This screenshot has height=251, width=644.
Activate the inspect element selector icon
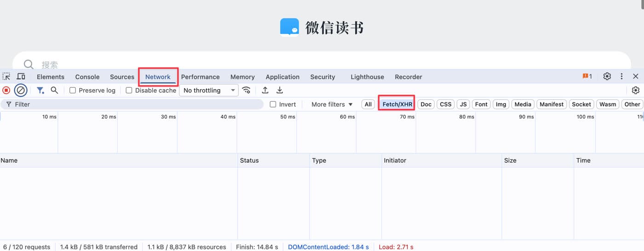(6, 76)
